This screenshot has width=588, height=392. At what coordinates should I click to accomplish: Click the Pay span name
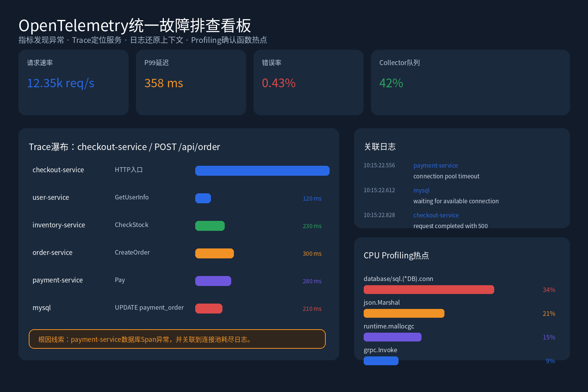pos(120,280)
